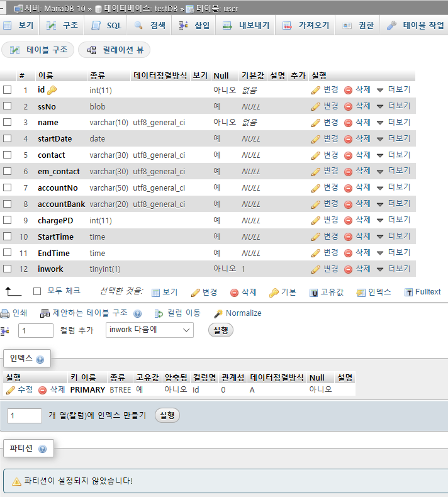The height and width of the screenshot is (497, 448).
Task: Click the 가져오기 import tab
Action: click(306, 25)
